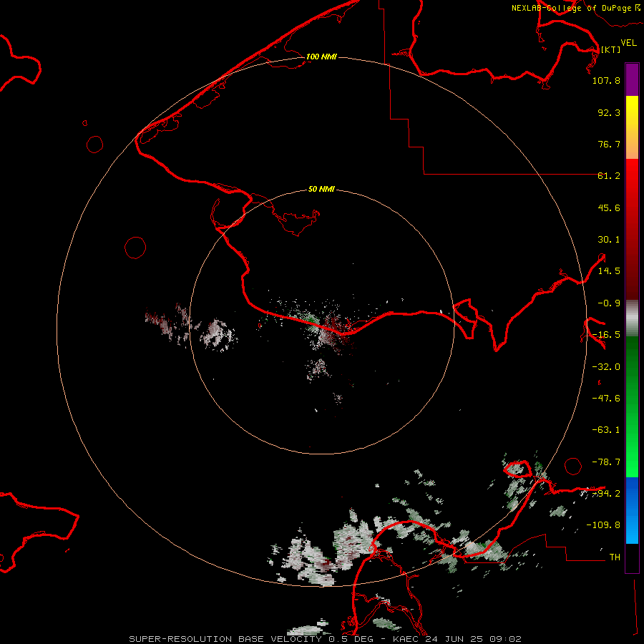Click the 30.1 scale value

[x=609, y=240]
